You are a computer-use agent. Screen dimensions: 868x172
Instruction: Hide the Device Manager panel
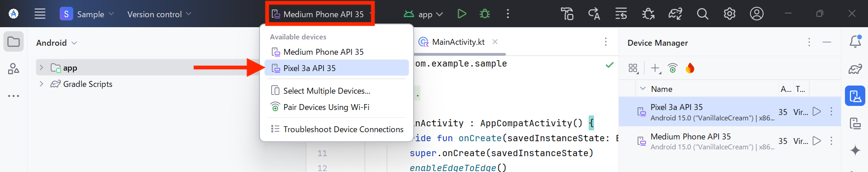point(827,42)
